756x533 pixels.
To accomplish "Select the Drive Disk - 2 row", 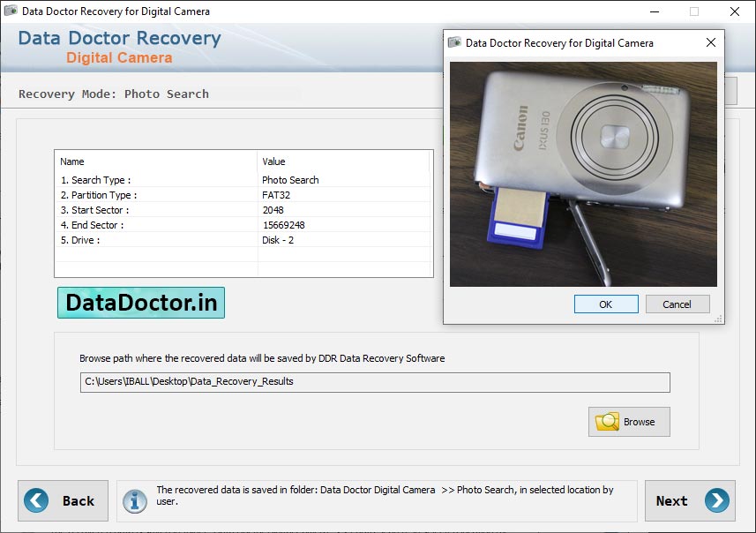I will click(176, 239).
